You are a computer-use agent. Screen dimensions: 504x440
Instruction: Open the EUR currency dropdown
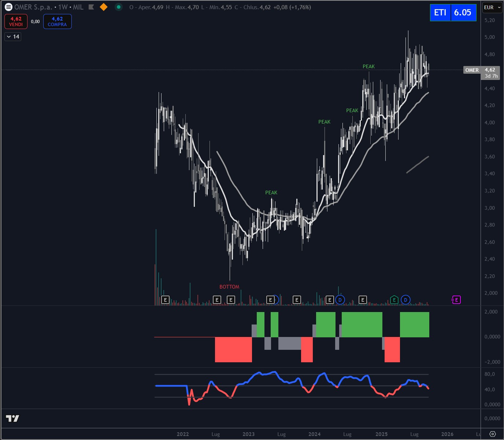pyautogui.click(x=492, y=7)
